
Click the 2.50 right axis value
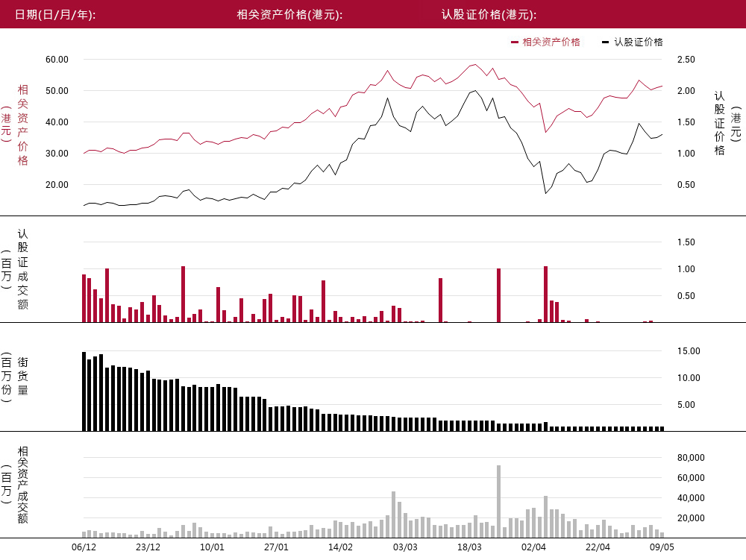(686, 60)
